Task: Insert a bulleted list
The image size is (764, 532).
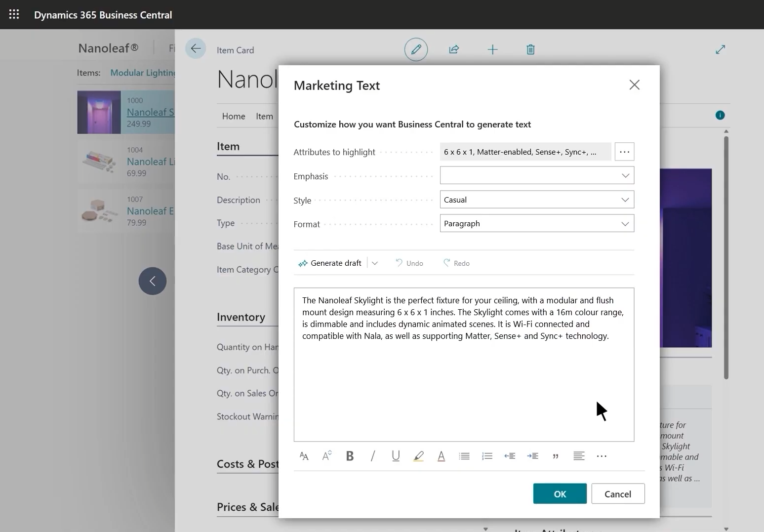Action: pyautogui.click(x=464, y=456)
